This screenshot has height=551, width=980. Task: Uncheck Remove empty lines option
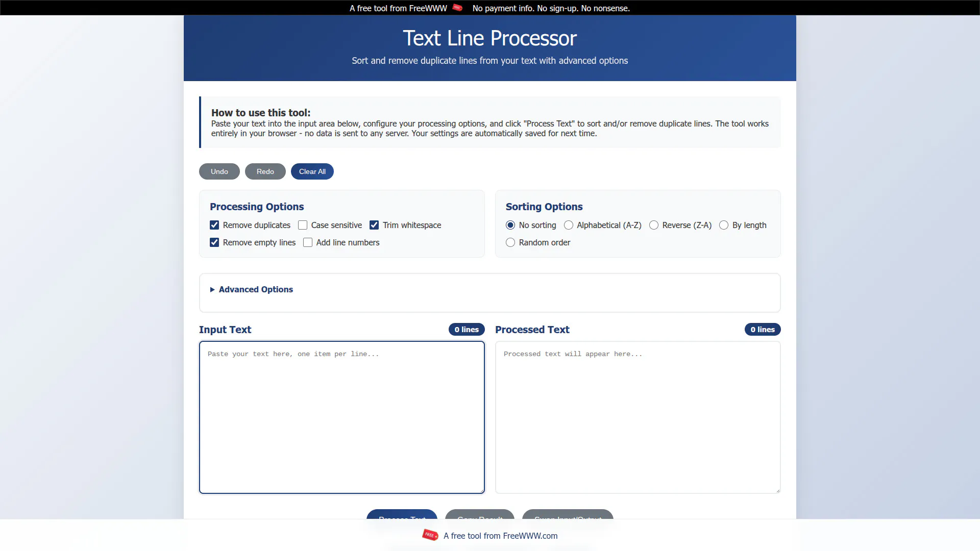pos(214,242)
